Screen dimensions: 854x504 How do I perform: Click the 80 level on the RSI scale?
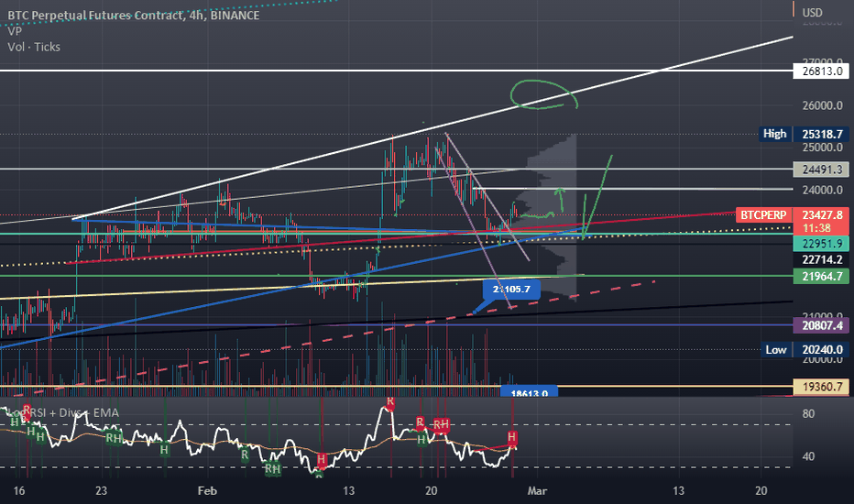pos(809,413)
